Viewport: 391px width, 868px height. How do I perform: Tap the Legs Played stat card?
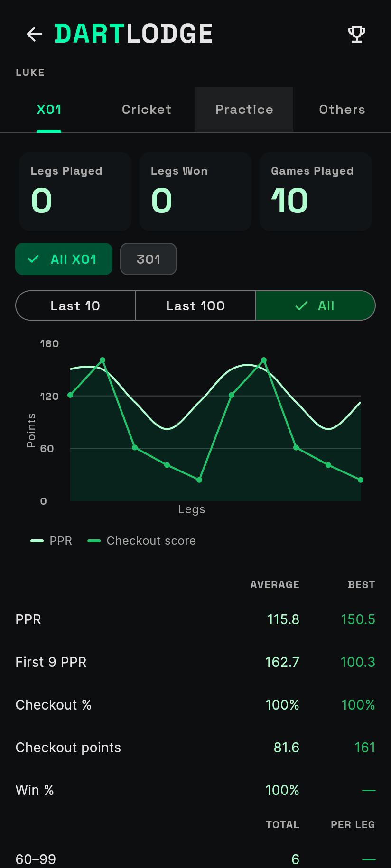pos(75,192)
